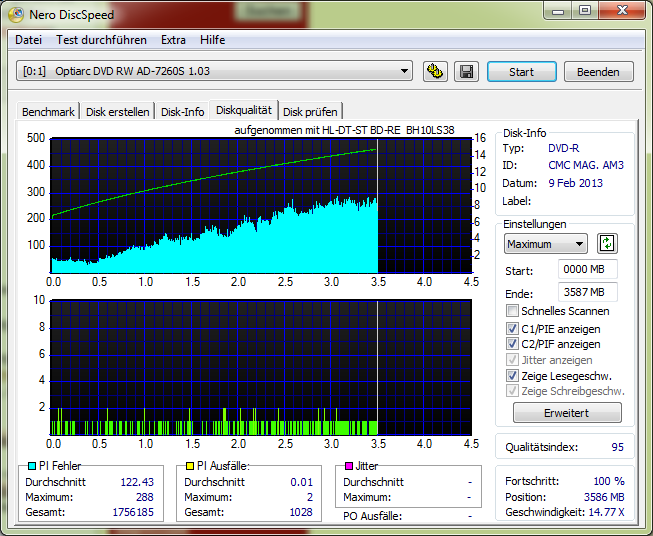The height and width of the screenshot is (536, 653).
Task: Open the Datei menu
Action: [x=28, y=40]
